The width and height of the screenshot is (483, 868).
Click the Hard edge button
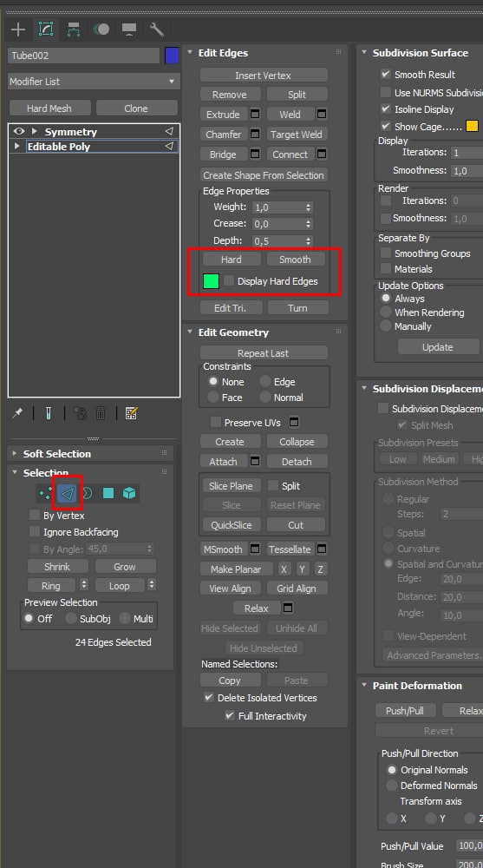[231, 259]
